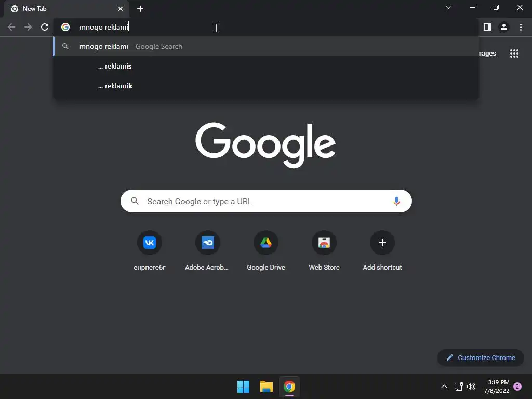Select the New Tab tab
The width and height of the screenshot is (532, 399).
click(66, 9)
